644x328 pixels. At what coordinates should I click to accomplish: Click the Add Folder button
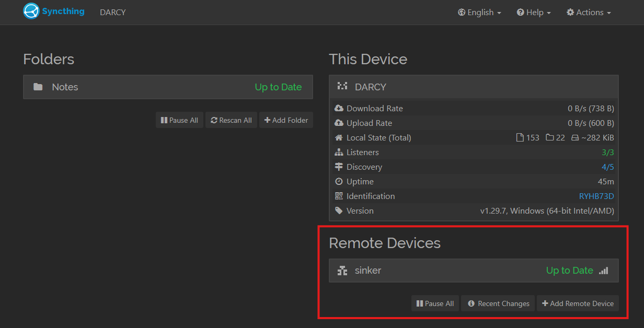286,120
